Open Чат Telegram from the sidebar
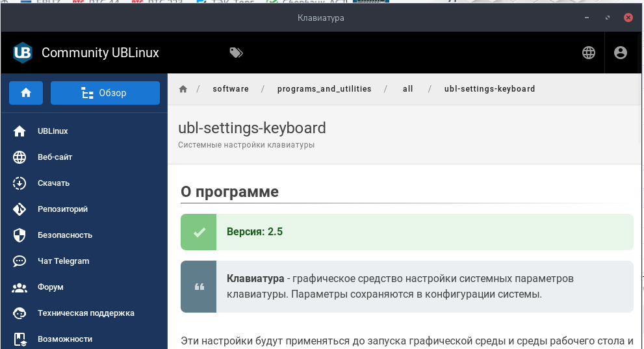This screenshot has height=349, width=644. [63, 261]
